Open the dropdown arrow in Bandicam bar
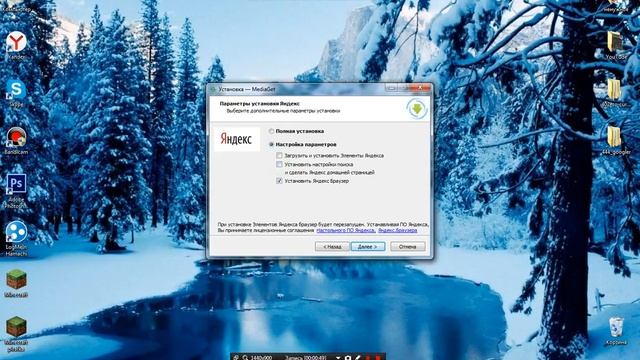This screenshot has height=360, width=640. (x=339, y=358)
